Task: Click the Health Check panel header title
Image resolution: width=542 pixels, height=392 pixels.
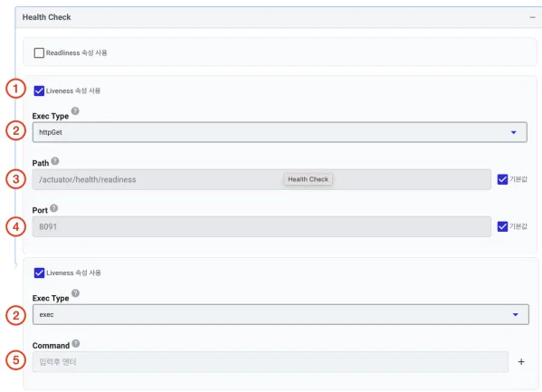Action: (47, 17)
